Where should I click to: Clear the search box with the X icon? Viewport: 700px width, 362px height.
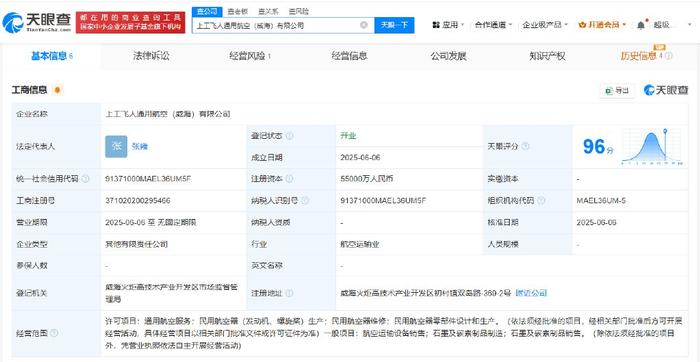click(x=364, y=25)
